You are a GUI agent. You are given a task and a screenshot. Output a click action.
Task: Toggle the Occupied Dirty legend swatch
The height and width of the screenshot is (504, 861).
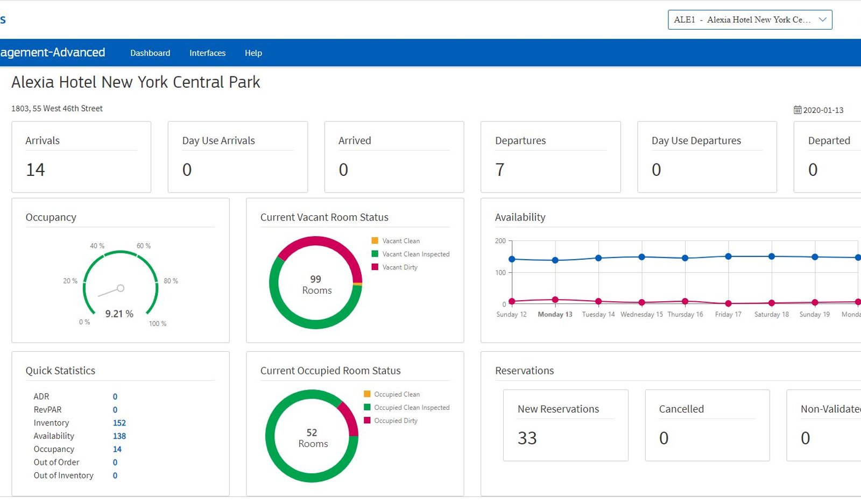click(x=367, y=420)
